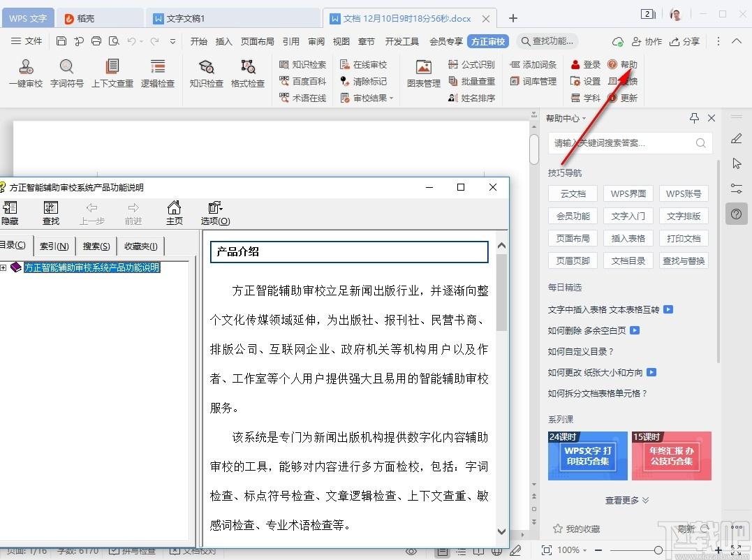Add a new document tab with plus

click(x=513, y=18)
